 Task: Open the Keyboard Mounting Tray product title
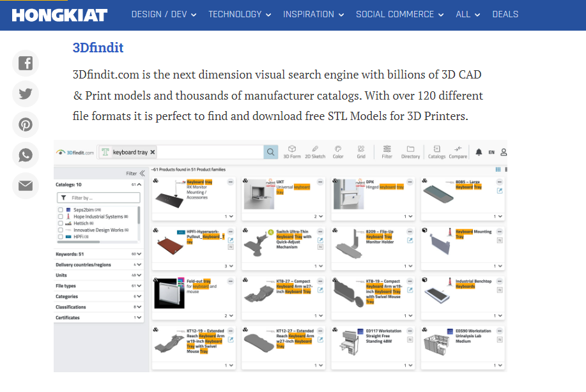(x=474, y=234)
